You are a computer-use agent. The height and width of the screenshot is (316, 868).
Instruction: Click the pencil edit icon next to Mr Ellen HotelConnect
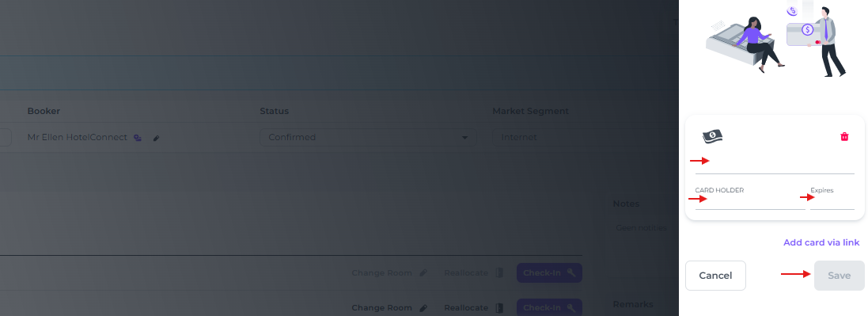coord(156,138)
